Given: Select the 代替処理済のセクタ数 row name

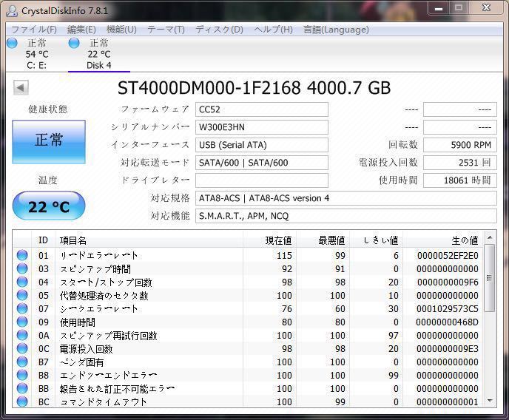Looking at the screenshot, I should [x=104, y=296].
